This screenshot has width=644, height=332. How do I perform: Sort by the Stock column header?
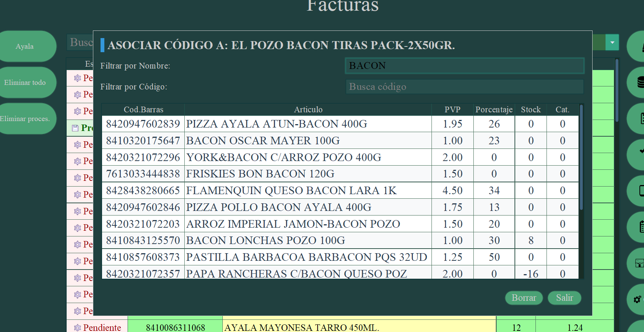[531, 110]
